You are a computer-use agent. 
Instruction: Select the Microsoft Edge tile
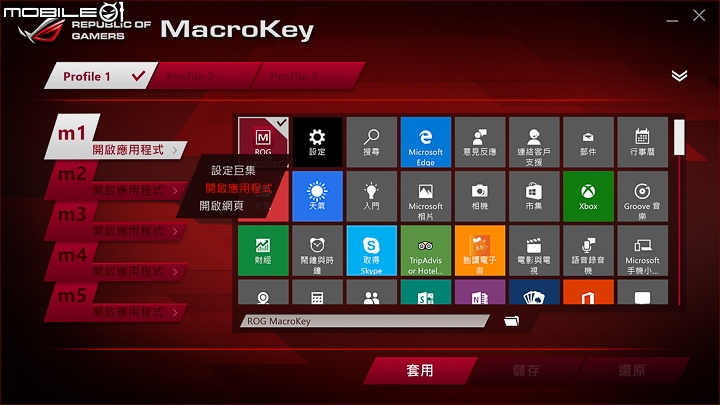pyautogui.click(x=426, y=142)
